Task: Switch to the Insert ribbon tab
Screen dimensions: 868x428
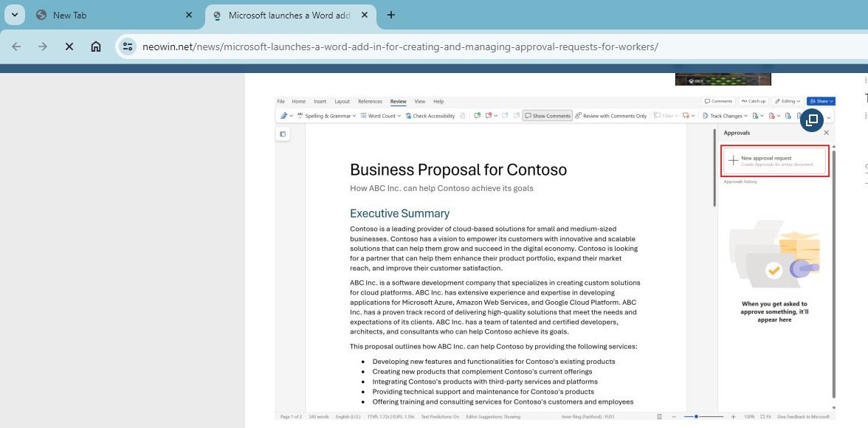Action: point(320,101)
